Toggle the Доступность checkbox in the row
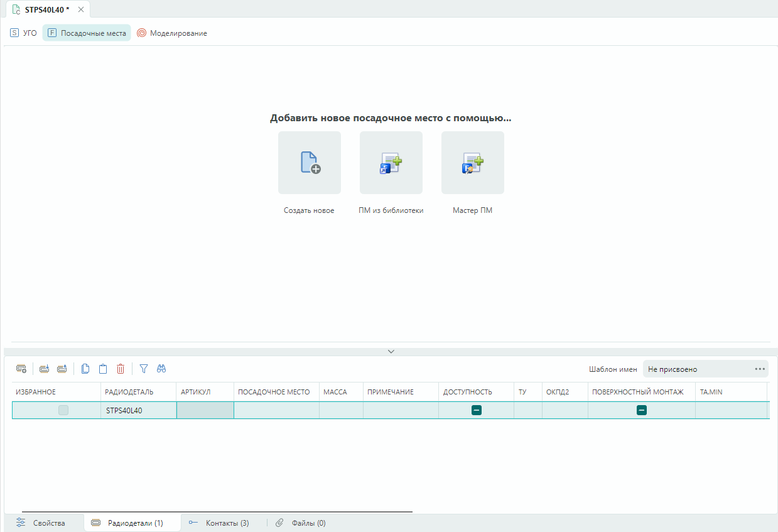Viewport: 778px width, 532px height. tap(477, 410)
